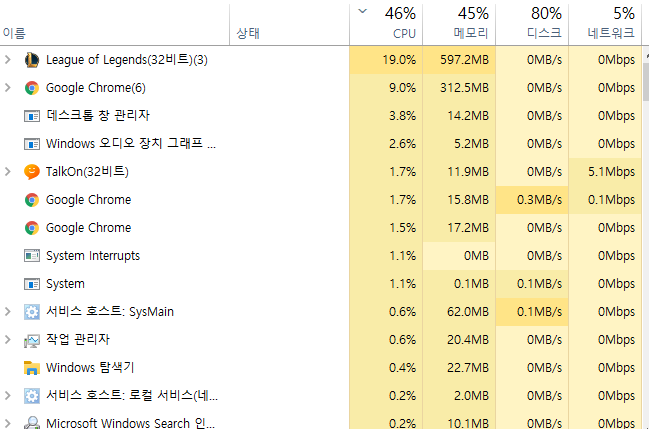Viewport: 649px width, 429px height.
Task: Expand the 서비스 호스트: 로컬 서비스 group
Action: tap(7, 396)
